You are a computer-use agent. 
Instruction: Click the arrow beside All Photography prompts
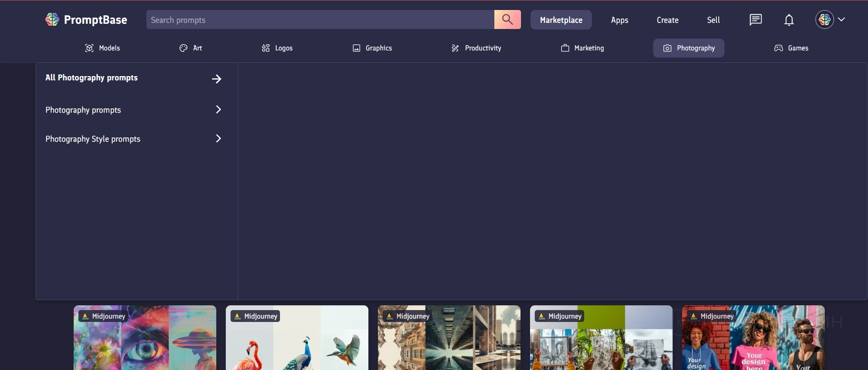pos(217,79)
